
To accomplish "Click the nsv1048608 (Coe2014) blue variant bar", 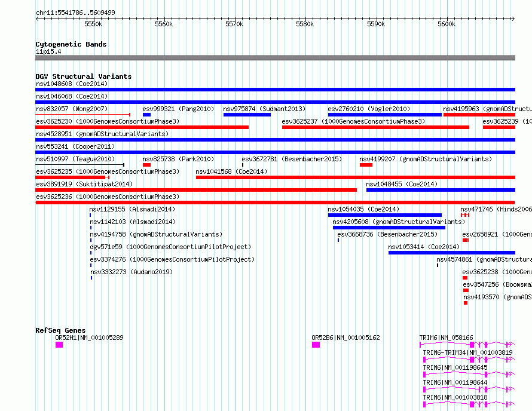I will tap(275, 90).
